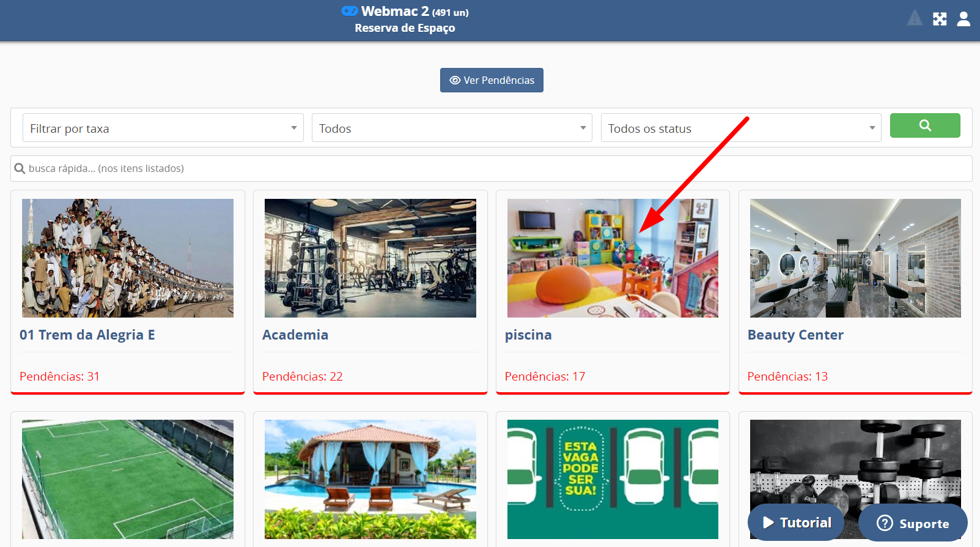Play the Tutorial video button
Image resolution: width=980 pixels, height=547 pixels.
point(797,523)
